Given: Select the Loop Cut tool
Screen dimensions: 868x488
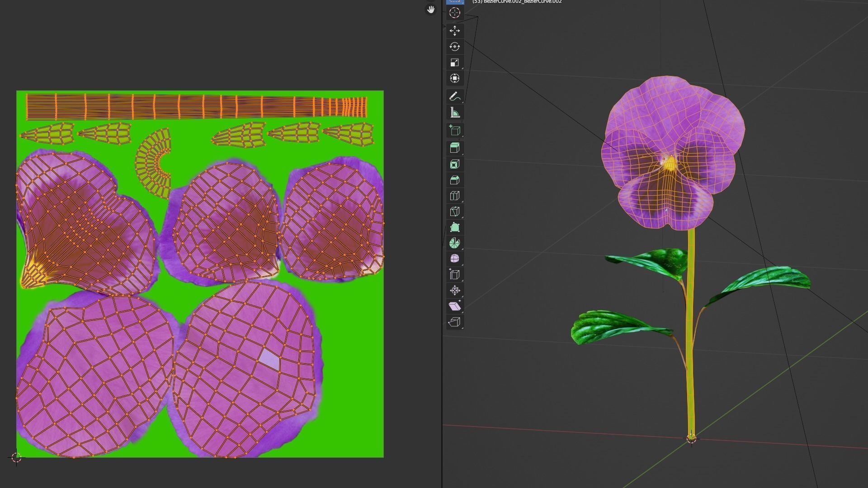Looking at the screenshot, I should click(x=455, y=196).
